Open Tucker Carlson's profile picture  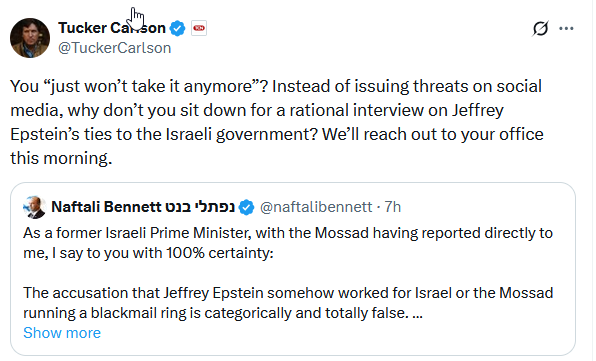pyautogui.click(x=30, y=38)
